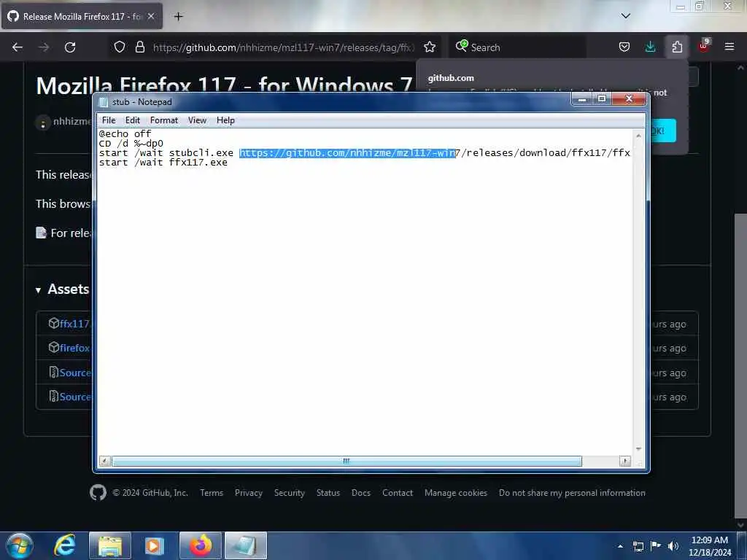Open Contact footer link
The width and height of the screenshot is (747, 560).
pyautogui.click(x=398, y=492)
